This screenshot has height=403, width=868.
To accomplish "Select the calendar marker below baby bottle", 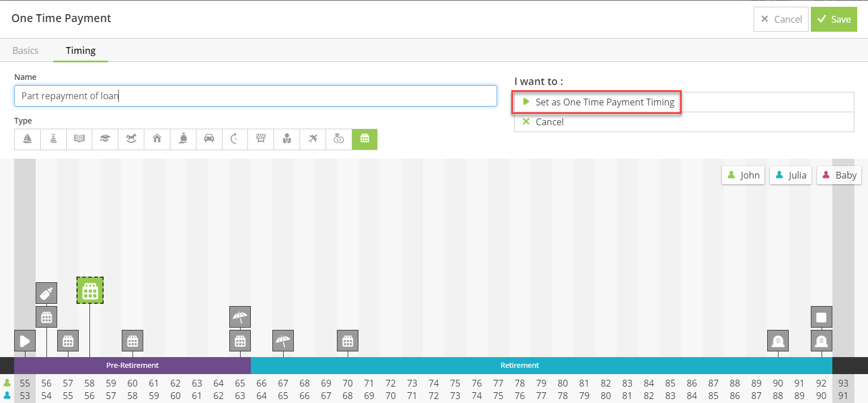I will tap(46, 317).
